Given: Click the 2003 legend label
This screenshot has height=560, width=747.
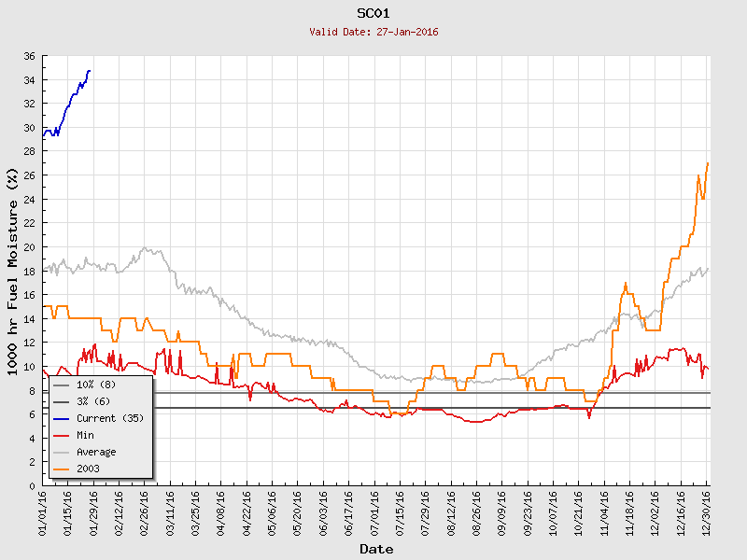Looking at the screenshot, I should pyautogui.click(x=88, y=469).
